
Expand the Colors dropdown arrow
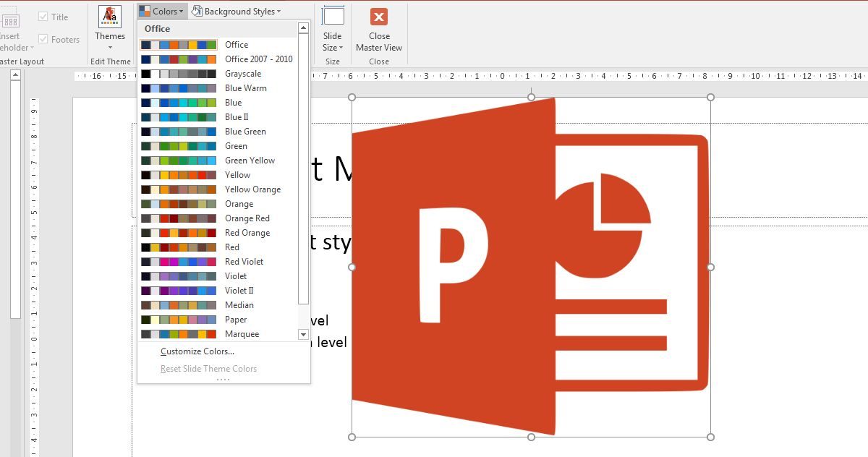[x=182, y=12]
